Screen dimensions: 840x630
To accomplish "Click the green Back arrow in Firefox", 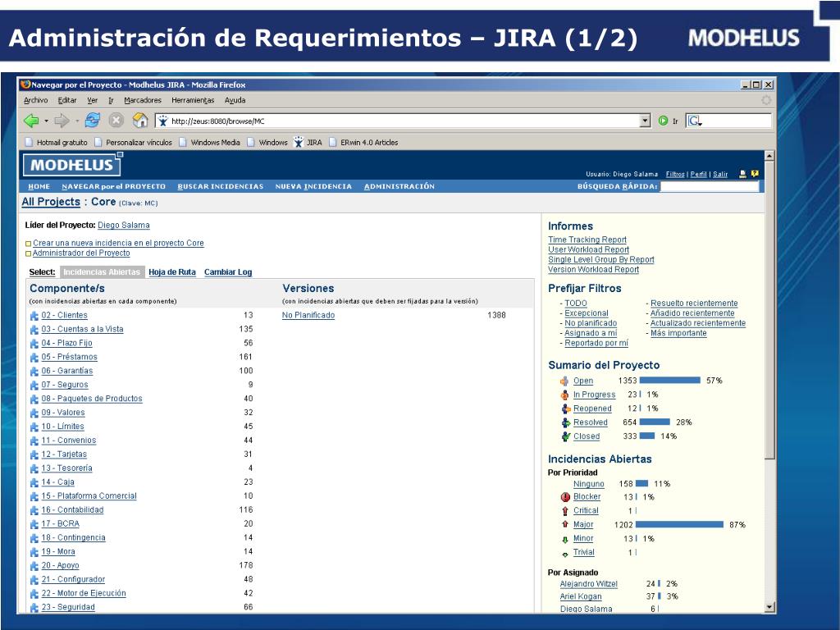I will tap(31, 121).
